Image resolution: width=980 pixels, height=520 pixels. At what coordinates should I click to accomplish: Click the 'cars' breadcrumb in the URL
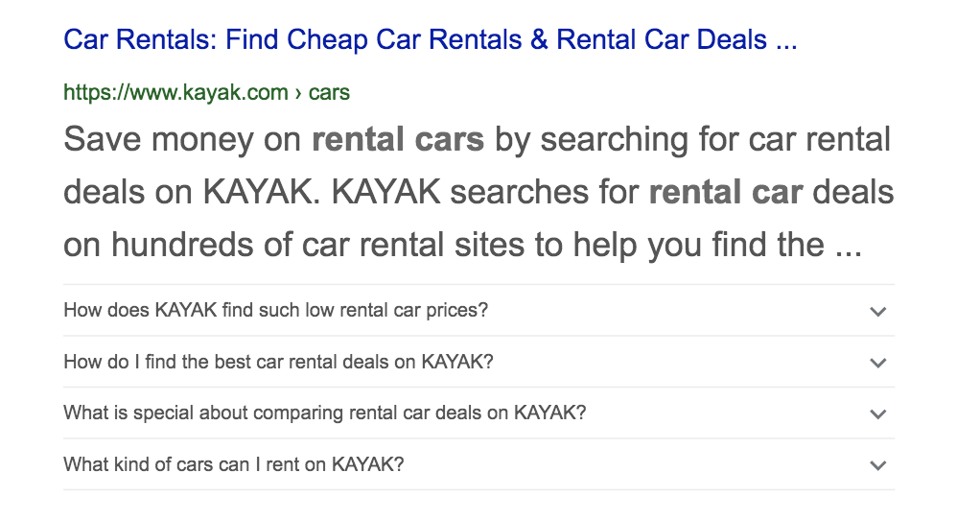[x=329, y=93]
